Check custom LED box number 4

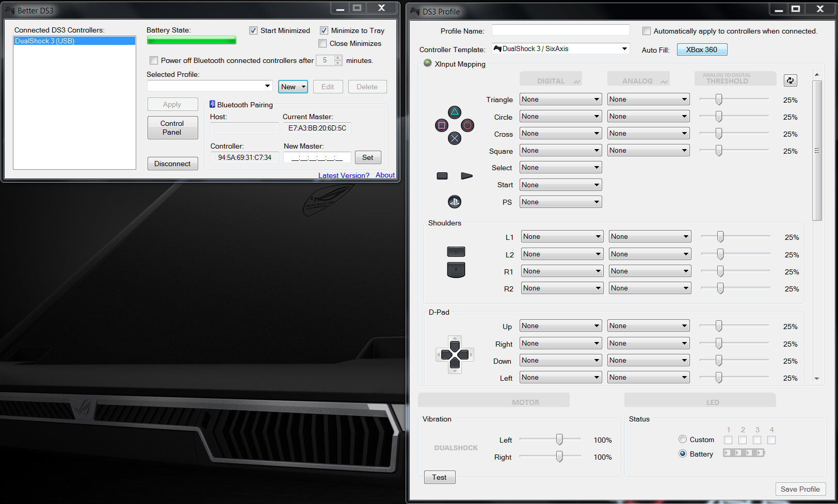coord(771,440)
